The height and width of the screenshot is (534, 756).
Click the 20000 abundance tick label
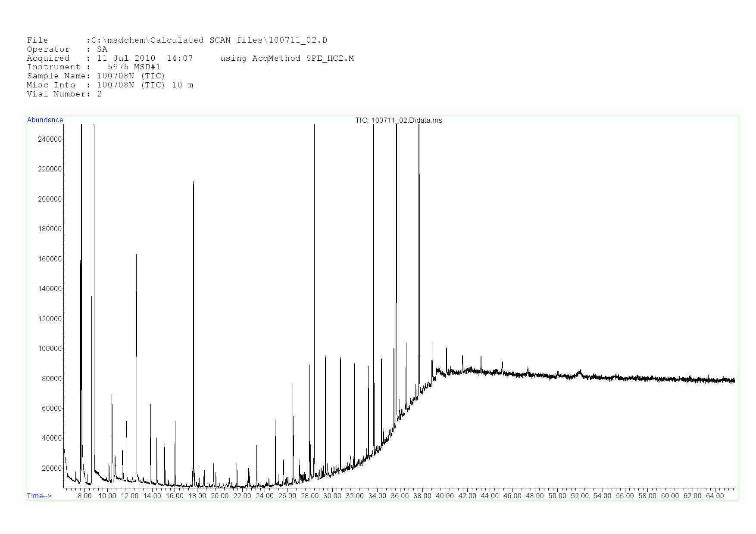[52, 468]
